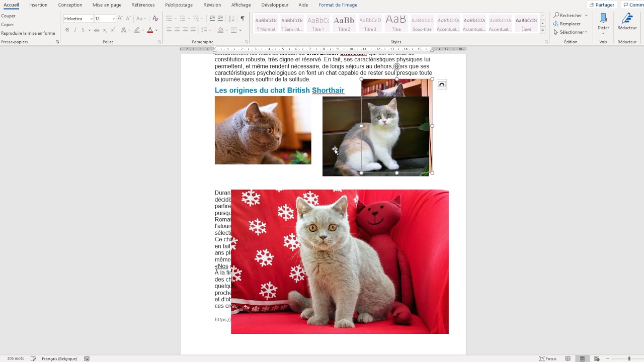Screen dimensions: 644x362
Task: Apply paragraph shading color
Action: (x=220, y=30)
